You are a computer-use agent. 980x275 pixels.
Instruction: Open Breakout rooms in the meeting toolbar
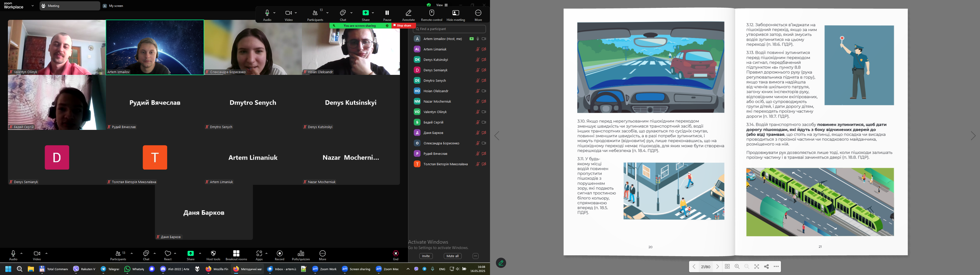click(236, 255)
